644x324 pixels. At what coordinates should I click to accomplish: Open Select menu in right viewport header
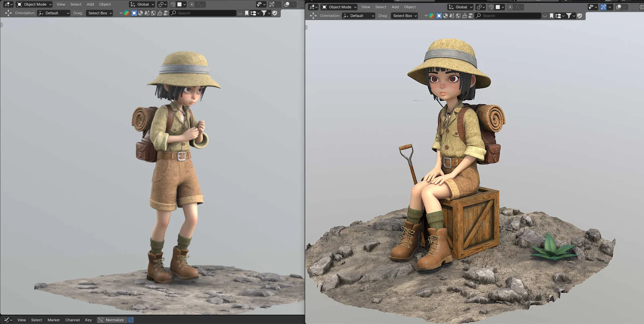tap(380, 7)
